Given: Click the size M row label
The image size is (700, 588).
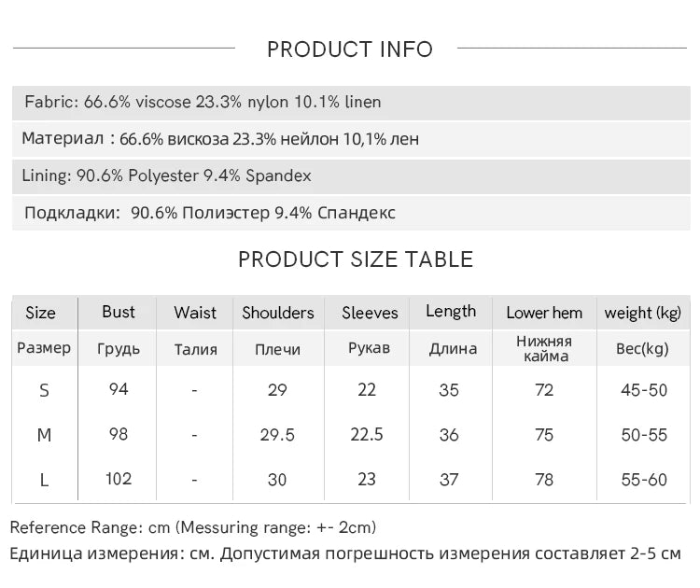Looking at the screenshot, I should click(44, 435).
